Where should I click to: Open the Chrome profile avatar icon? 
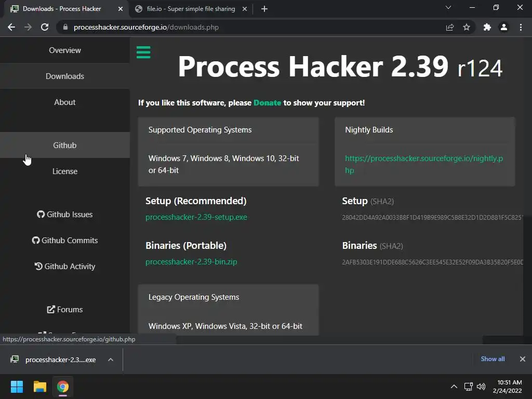point(504,27)
